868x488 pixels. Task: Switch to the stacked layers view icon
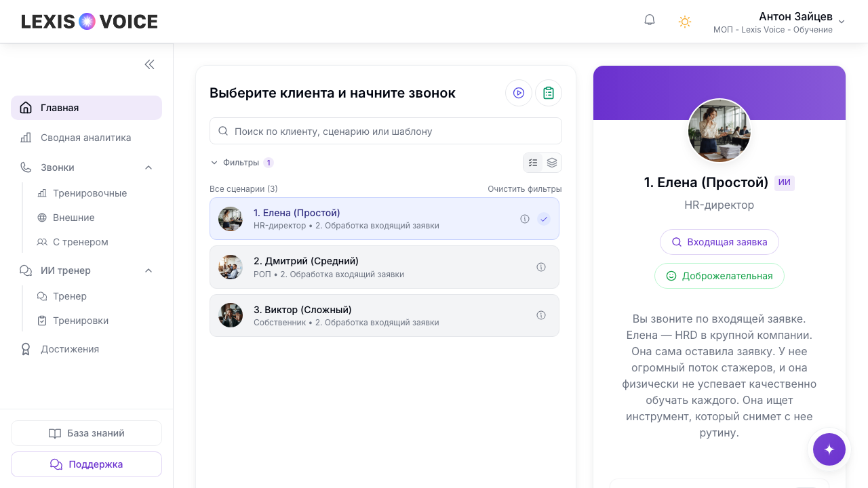[x=552, y=163]
